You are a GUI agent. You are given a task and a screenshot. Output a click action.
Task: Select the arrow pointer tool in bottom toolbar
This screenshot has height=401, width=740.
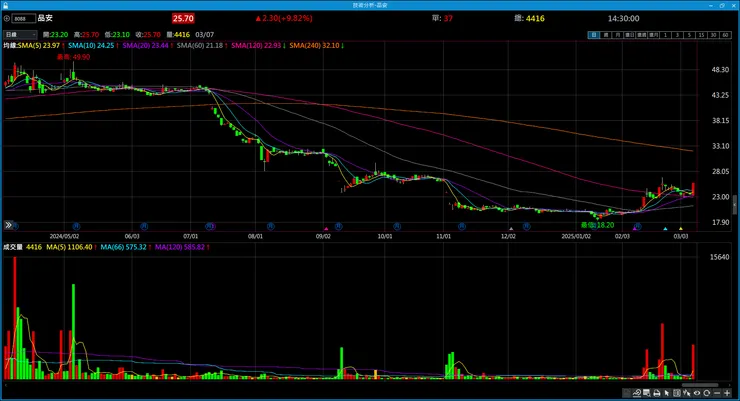click(x=666, y=393)
